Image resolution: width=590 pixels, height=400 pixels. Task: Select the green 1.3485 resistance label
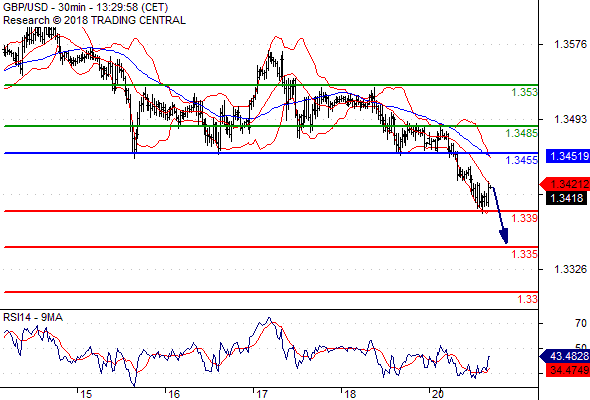(x=522, y=133)
